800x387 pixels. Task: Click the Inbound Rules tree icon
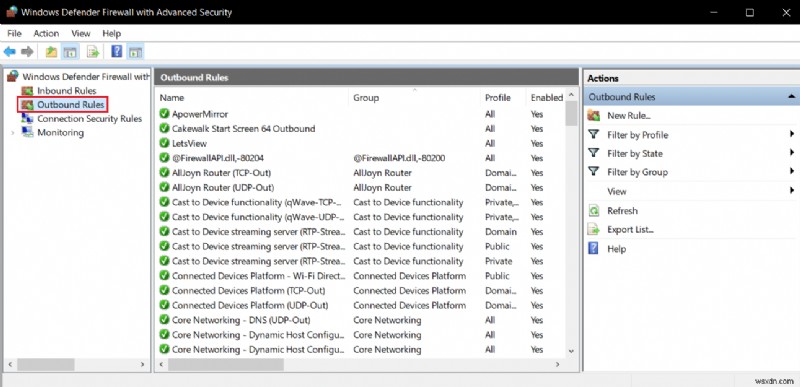pos(27,91)
